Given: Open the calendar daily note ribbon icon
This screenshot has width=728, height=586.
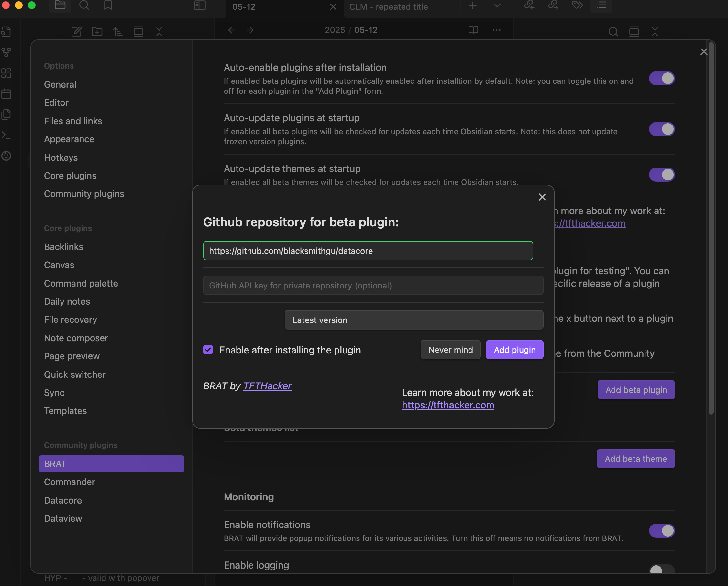Looking at the screenshot, I should 6,93.
